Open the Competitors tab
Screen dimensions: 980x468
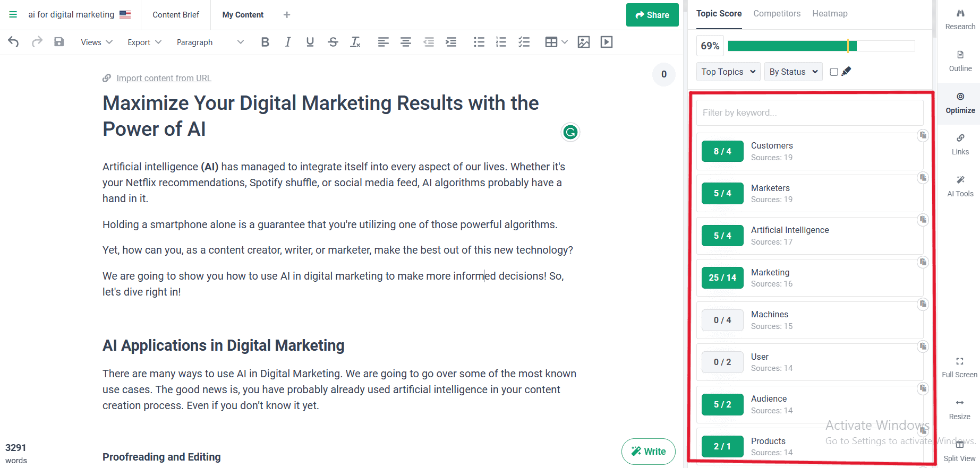coord(777,14)
